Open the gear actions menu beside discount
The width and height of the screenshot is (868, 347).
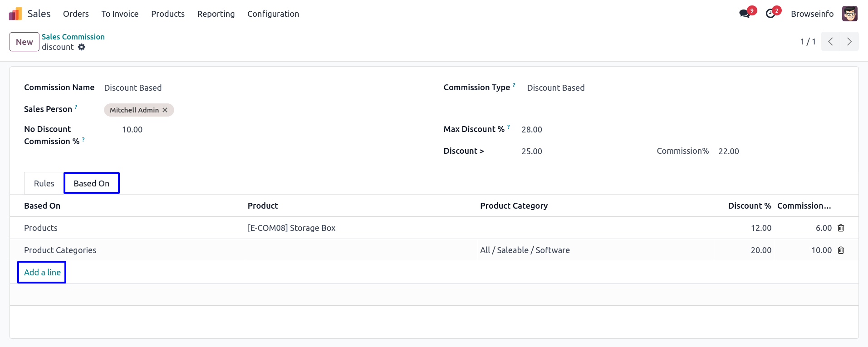pyautogui.click(x=82, y=47)
